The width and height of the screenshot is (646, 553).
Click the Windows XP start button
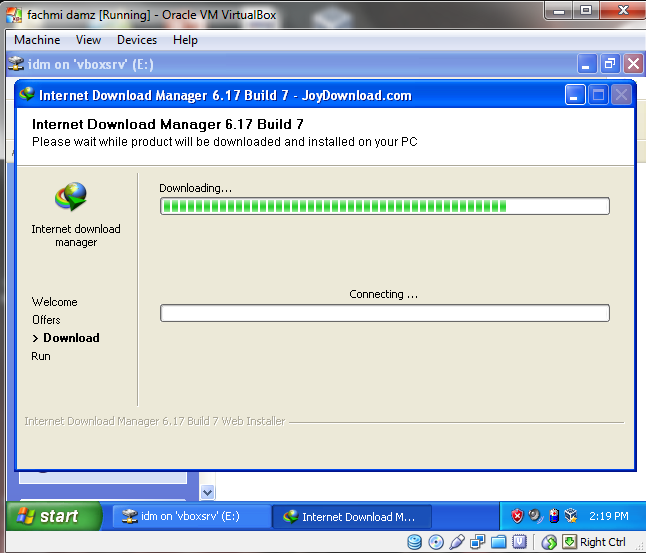(x=54, y=516)
